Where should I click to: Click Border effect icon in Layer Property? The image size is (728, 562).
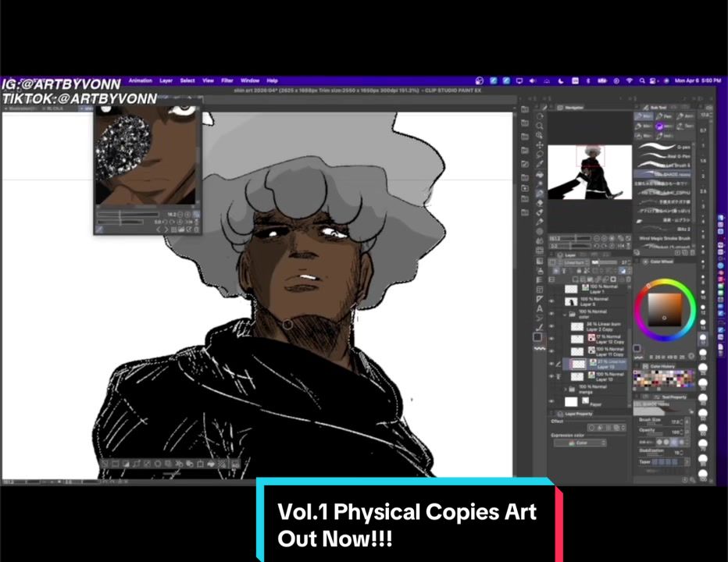coord(591,428)
